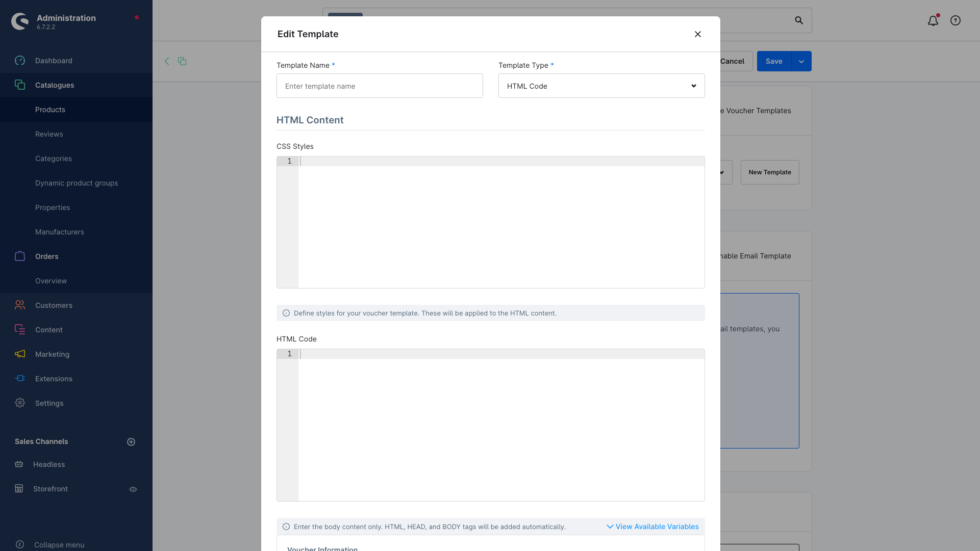Click the Dashboard gauge icon
Viewport: 980px width, 551px height.
20,61
